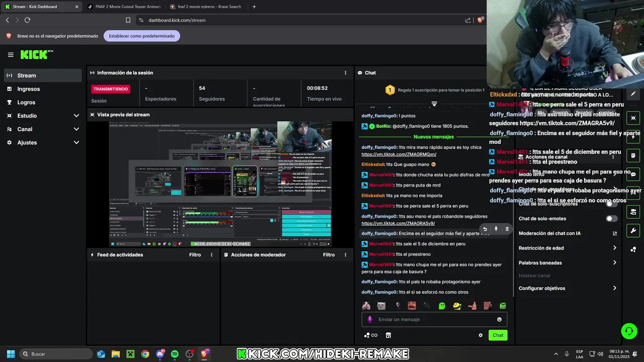Open Palabras baneadas submenu

568,263
